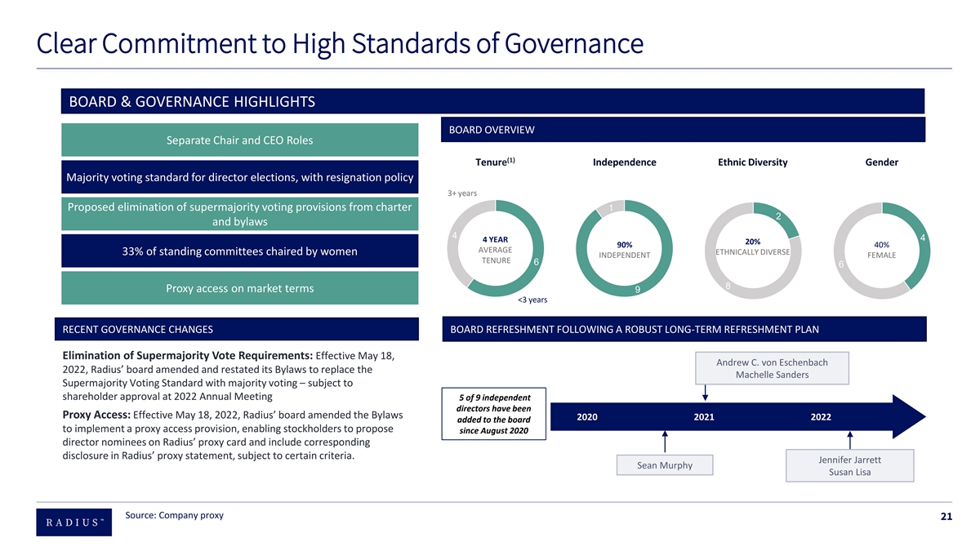
Task: Select Proxy access on market terms box
Action: (x=240, y=288)
